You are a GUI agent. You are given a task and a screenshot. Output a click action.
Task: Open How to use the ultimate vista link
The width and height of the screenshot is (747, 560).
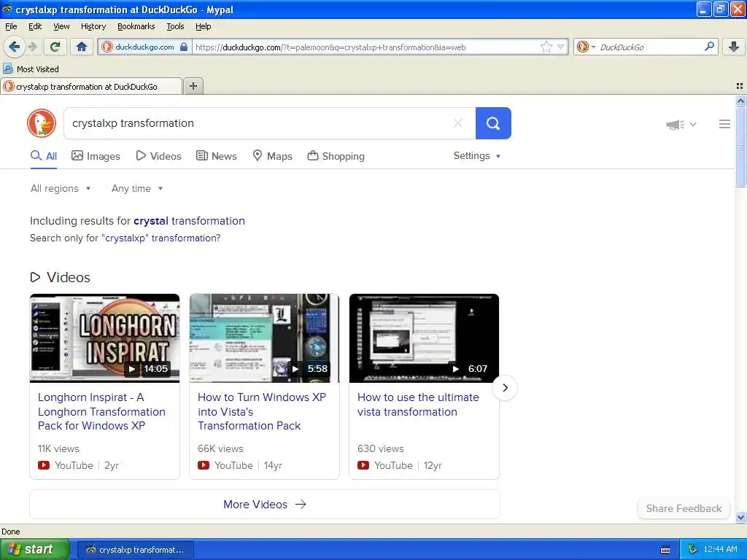pyautogui.click(x=418, y=404)
